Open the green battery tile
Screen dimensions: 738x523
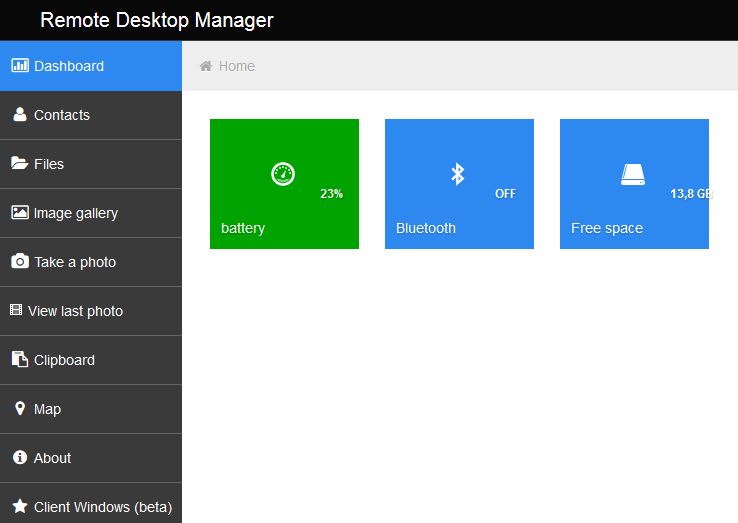(284, 184)
